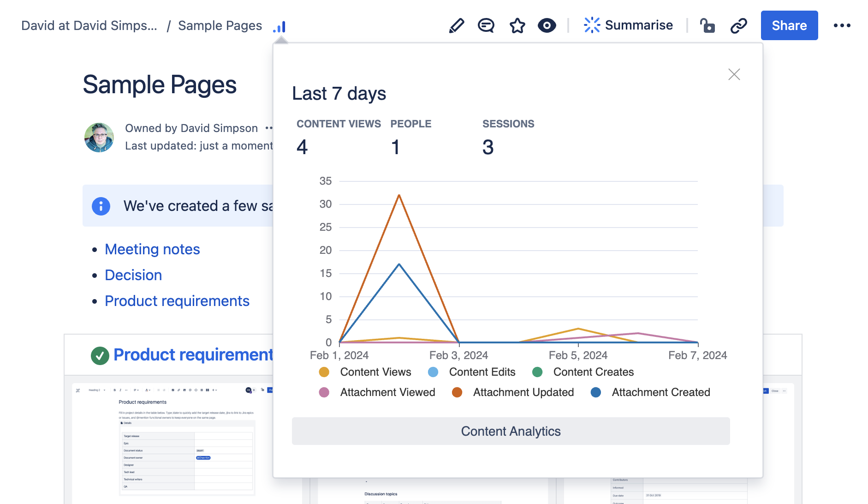Open the Decision page link
Viewport: 868px width, 504px height.
(133, 275)
